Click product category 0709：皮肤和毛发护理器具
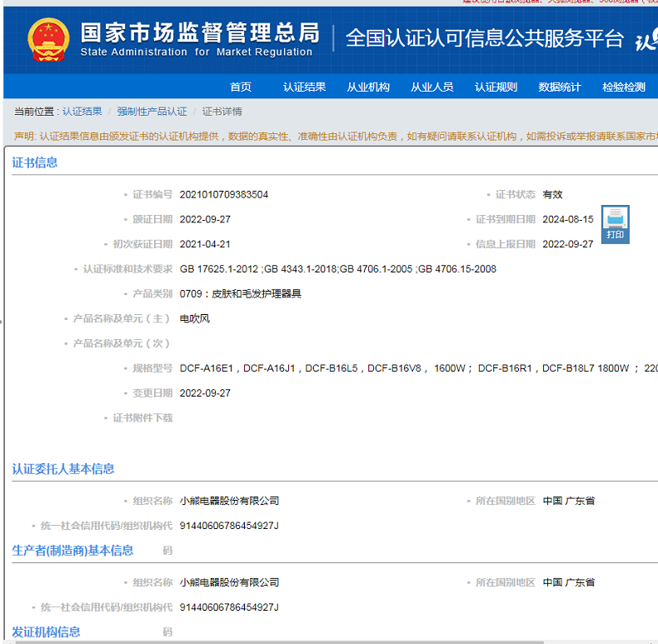This screenshot has height=644, width=658. point(240,294)
